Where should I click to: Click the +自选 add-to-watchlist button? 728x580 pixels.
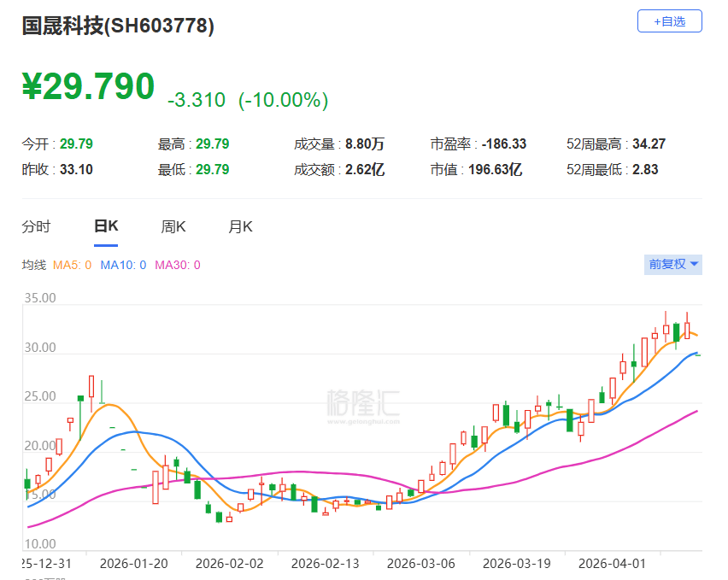(670, 21)
